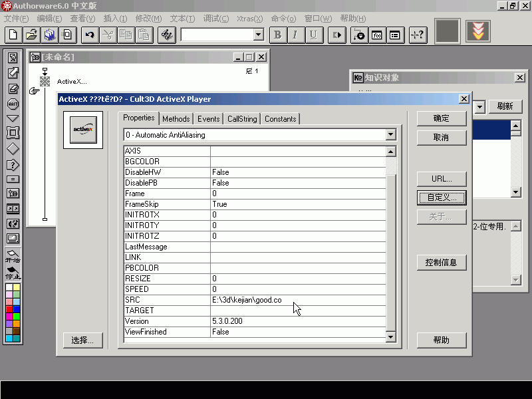
Task: Select the FrameSkip property row
Action: click(x=255, y=204)
